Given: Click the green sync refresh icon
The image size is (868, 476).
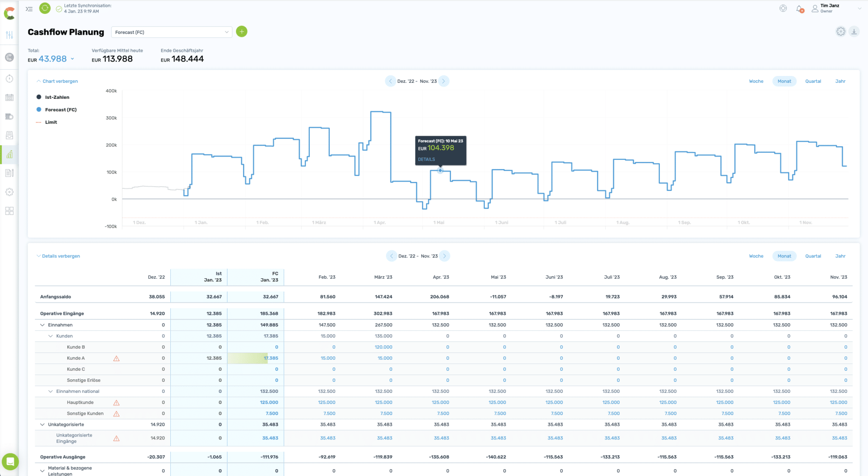Looking at the screenshot, I should click(x=45, y=8).
